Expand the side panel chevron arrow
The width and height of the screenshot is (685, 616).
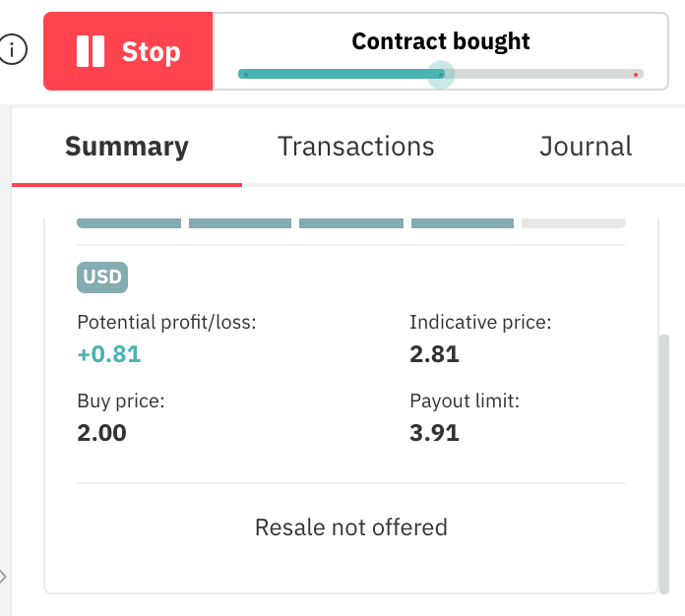(4, 577)
